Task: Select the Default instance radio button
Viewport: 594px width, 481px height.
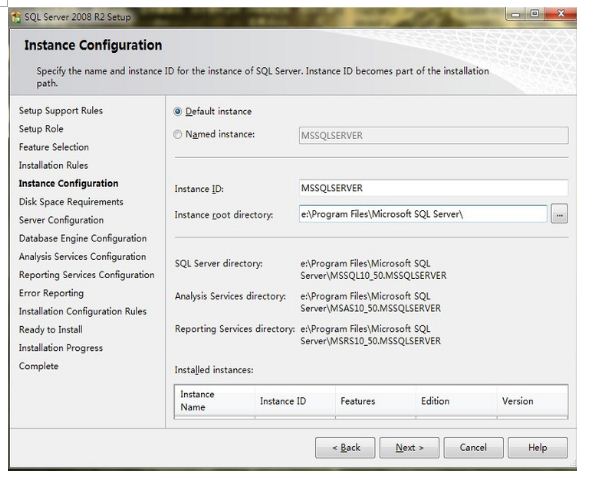Action: (x=177, y=111)
